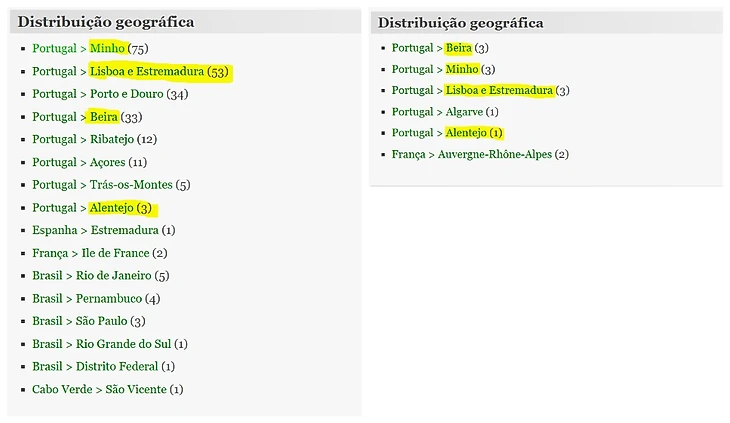Open the Minho link with 75 results
The width and height of the screenshot is (730, 423).
click(107, 48)
